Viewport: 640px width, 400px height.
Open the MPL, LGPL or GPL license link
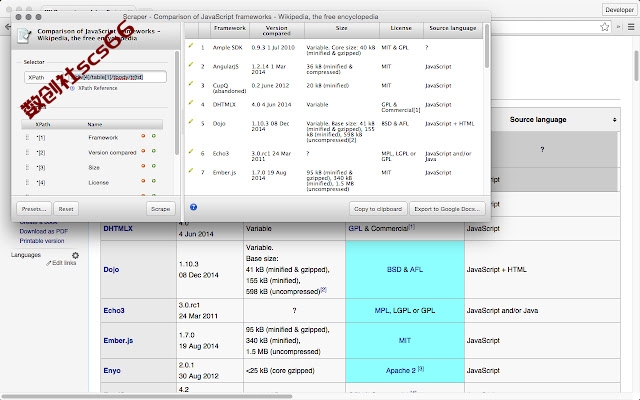pos(404,311)
